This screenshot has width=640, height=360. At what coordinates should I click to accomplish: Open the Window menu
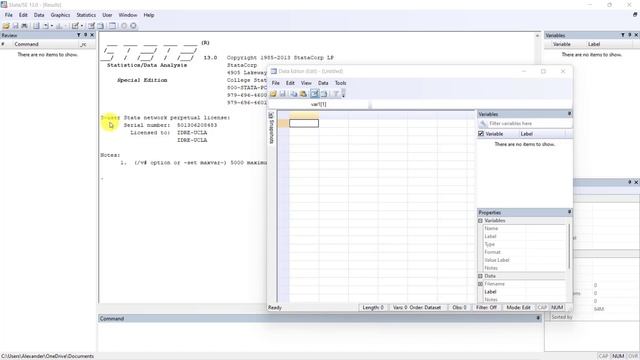128,15
